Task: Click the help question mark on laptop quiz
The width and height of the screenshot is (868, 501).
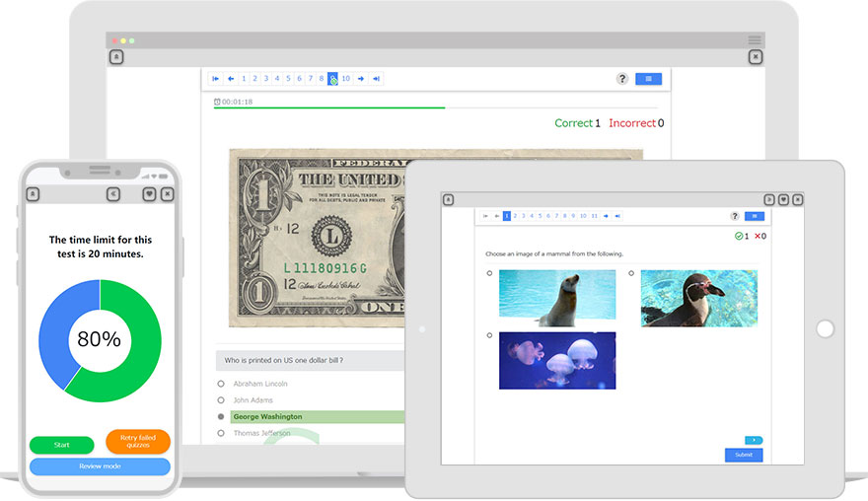Action: click(x=622, y=79)
